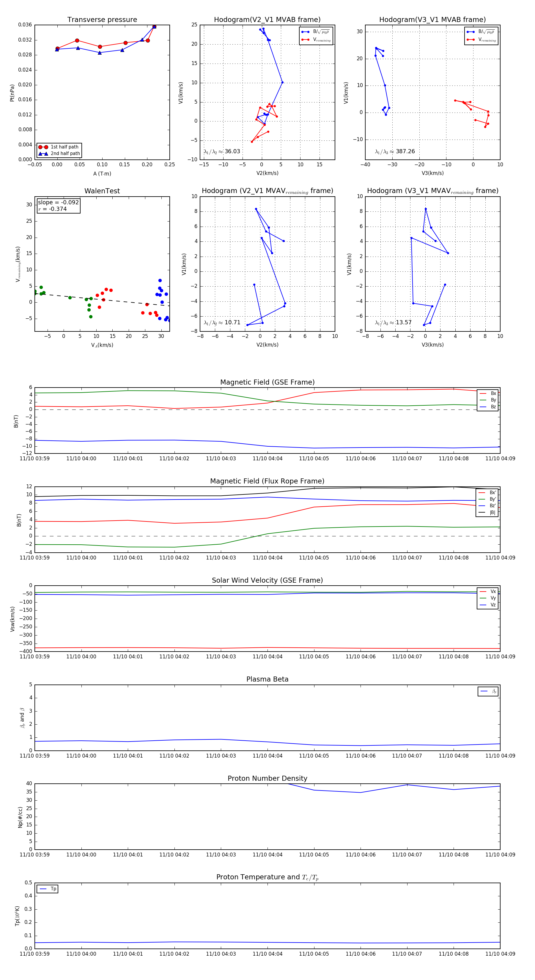Image resolution: width=535 pixels, height=980 pixels.
Task: Click the 'Magnetic Field (GSE Frame)' title
Action: [x=267, y=382]
